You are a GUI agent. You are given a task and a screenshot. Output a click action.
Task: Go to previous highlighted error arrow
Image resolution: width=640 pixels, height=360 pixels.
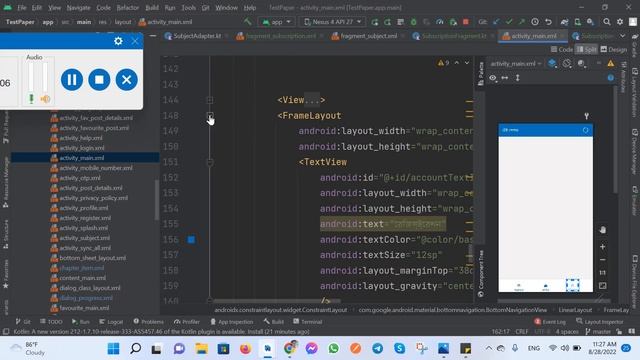pos(457,63)
